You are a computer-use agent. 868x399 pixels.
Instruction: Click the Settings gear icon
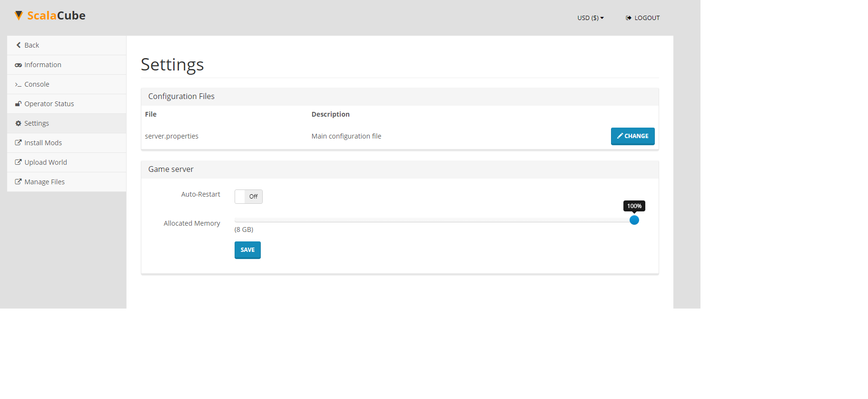pos(18,123)
